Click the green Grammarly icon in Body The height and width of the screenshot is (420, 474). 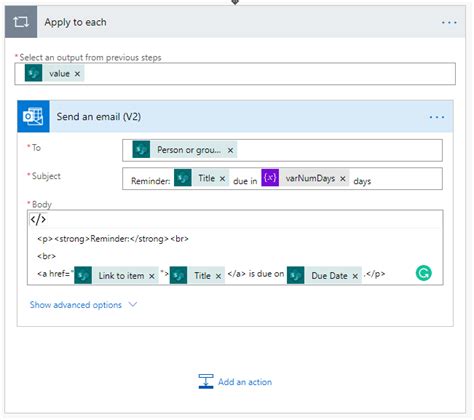coord(424,273)
